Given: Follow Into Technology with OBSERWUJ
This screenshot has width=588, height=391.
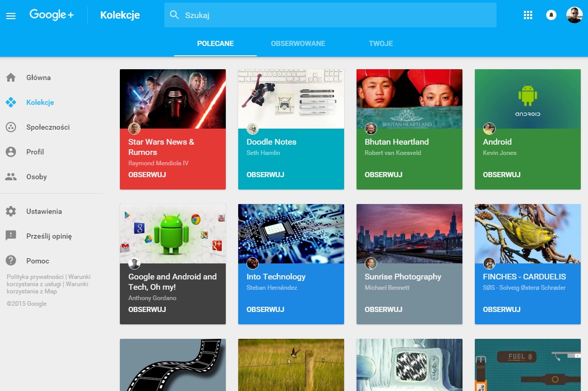Looking at the screenshot, I should pos(265,310).
